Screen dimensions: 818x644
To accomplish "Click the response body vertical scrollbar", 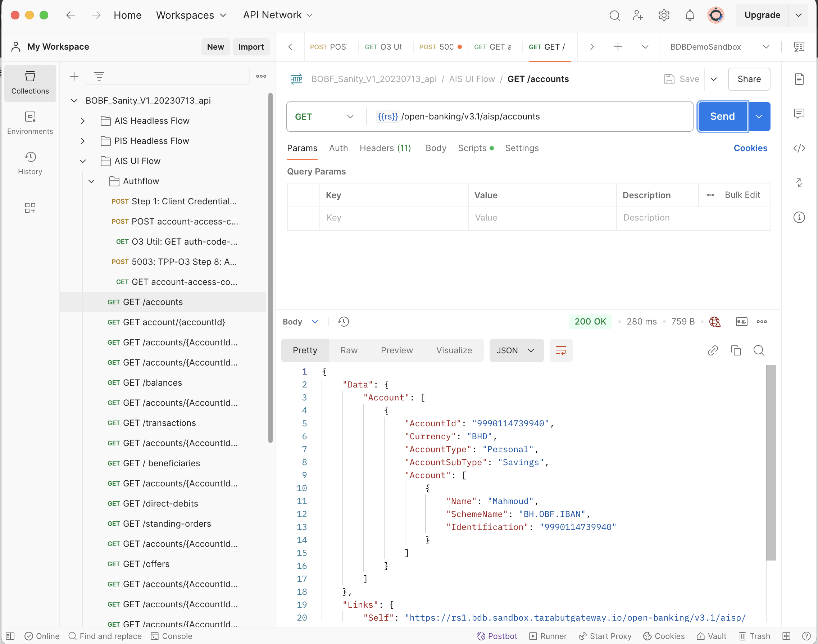I will (x=771, y=462).
